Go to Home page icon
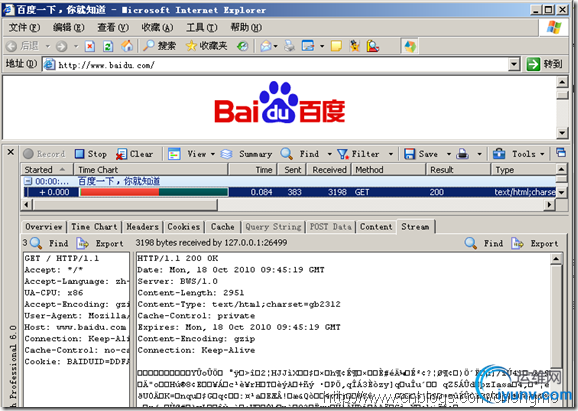 (127, 46)
